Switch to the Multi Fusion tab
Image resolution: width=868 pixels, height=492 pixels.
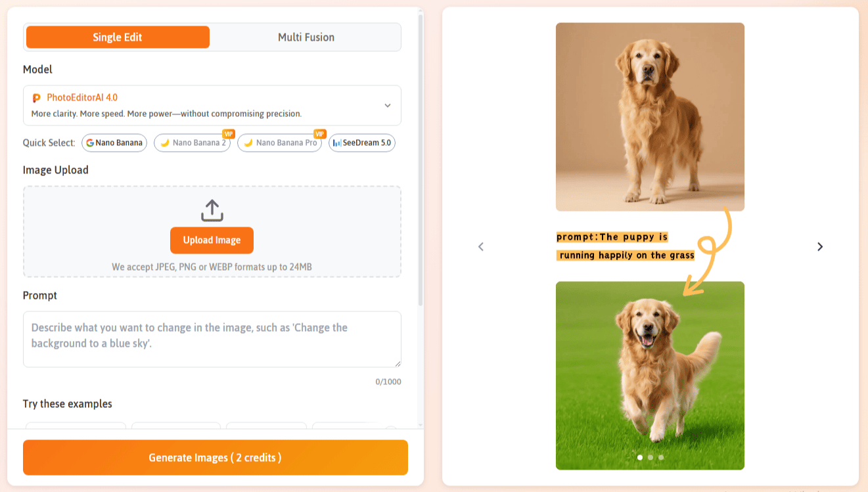[306, 37]
